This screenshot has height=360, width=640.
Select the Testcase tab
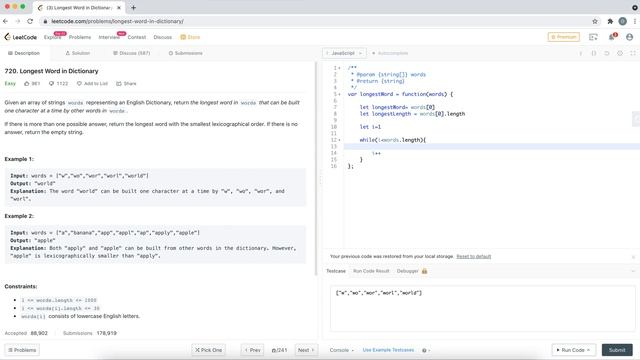coord(336,271)
